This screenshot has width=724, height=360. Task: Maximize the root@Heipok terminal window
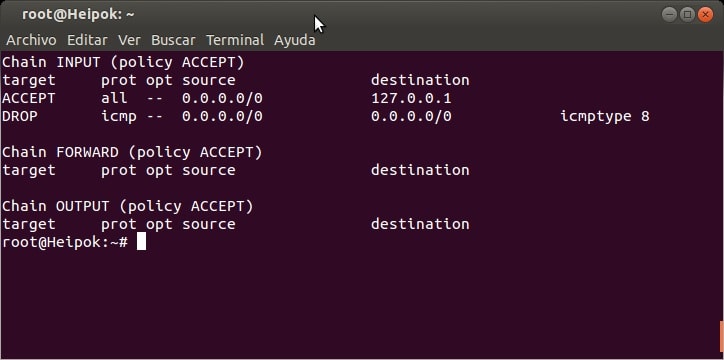click(687, 15)
